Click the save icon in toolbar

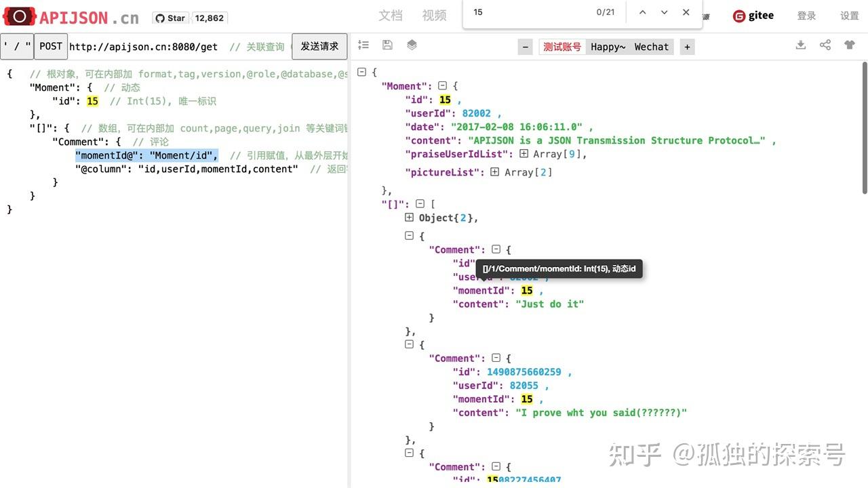pos(387,45)
